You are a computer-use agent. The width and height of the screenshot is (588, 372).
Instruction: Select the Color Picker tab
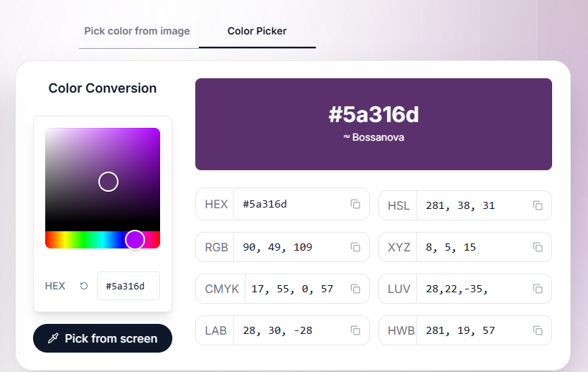pos(257,31)
